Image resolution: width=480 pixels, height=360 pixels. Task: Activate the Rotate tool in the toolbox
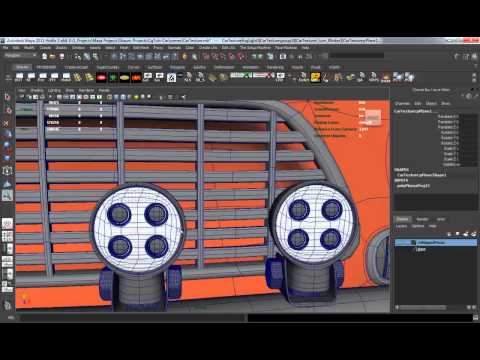click(7, 145)
